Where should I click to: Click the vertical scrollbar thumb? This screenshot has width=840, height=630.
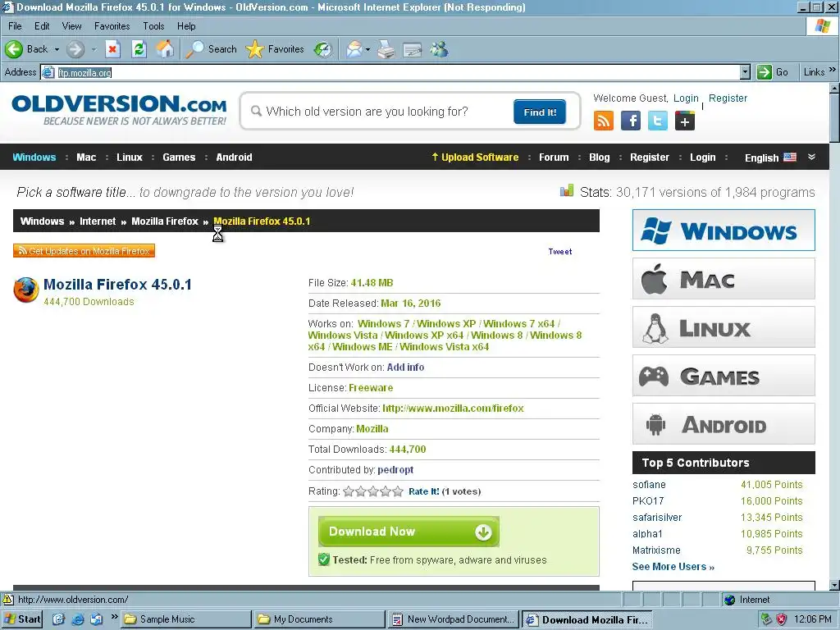pyautogui.click(x=834, y=118)
